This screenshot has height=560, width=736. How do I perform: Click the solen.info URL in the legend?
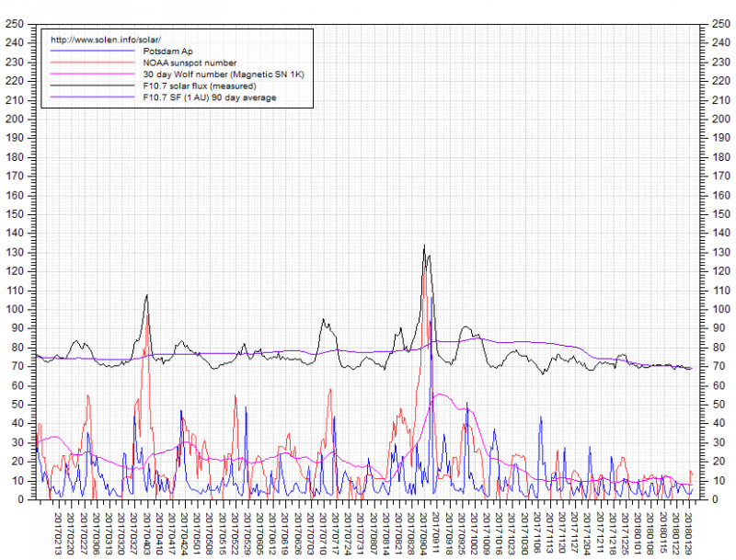106,40
